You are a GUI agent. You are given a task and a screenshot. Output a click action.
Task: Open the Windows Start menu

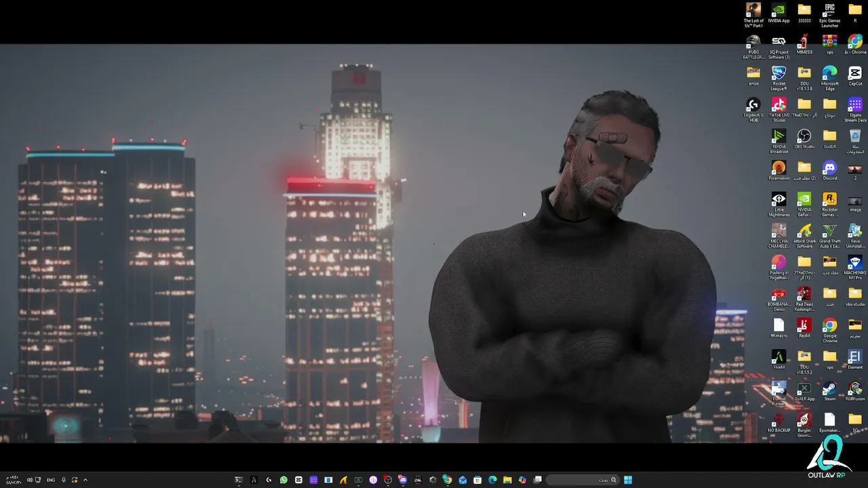pos(628,480)
